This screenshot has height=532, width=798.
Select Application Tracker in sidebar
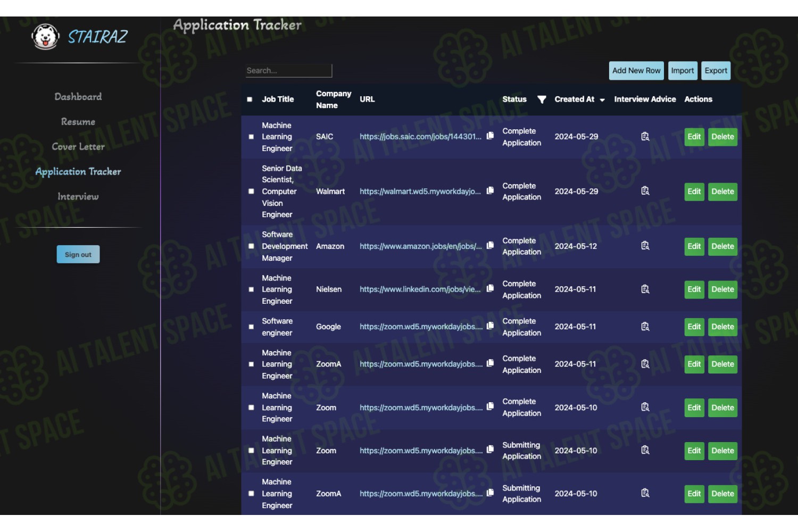[78, 172]
